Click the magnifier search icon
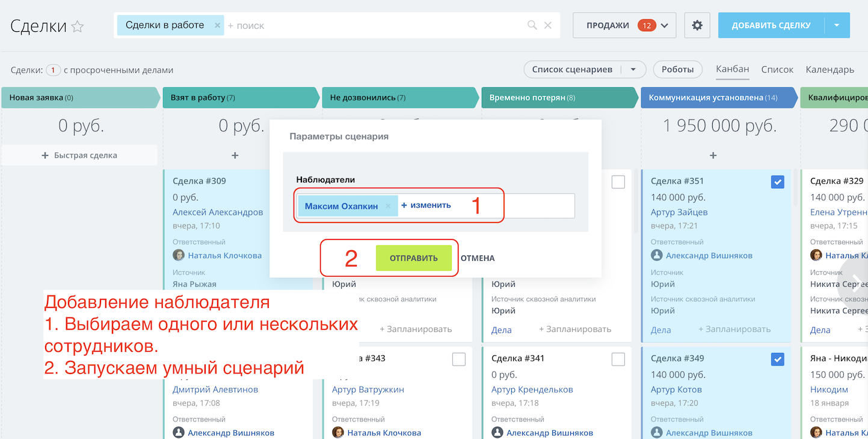Image resolution: width=868 pixels, height=439 pixels. (x=532, y=25)
